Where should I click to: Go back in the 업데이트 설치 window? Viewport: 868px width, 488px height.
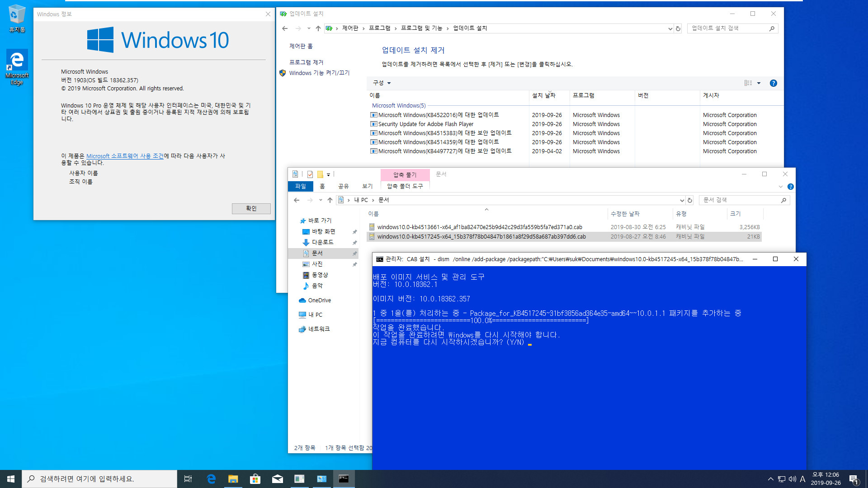285,28
